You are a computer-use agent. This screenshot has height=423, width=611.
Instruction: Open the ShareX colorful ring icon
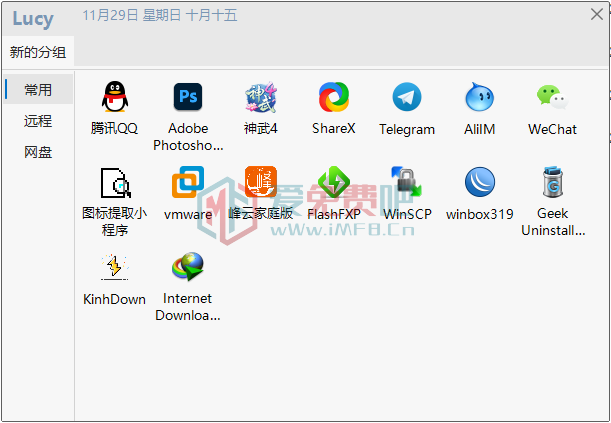pos(334,97)
